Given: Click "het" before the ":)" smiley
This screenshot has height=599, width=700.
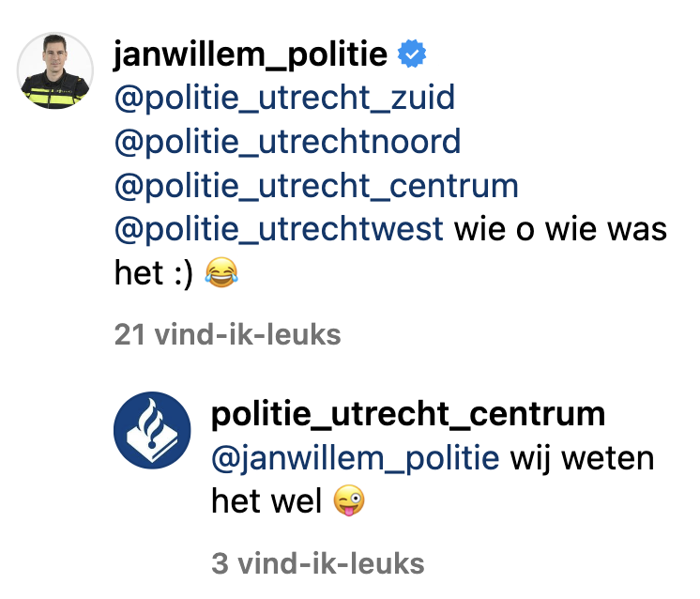Looking at the screenshot, I should tap(137, 272).
